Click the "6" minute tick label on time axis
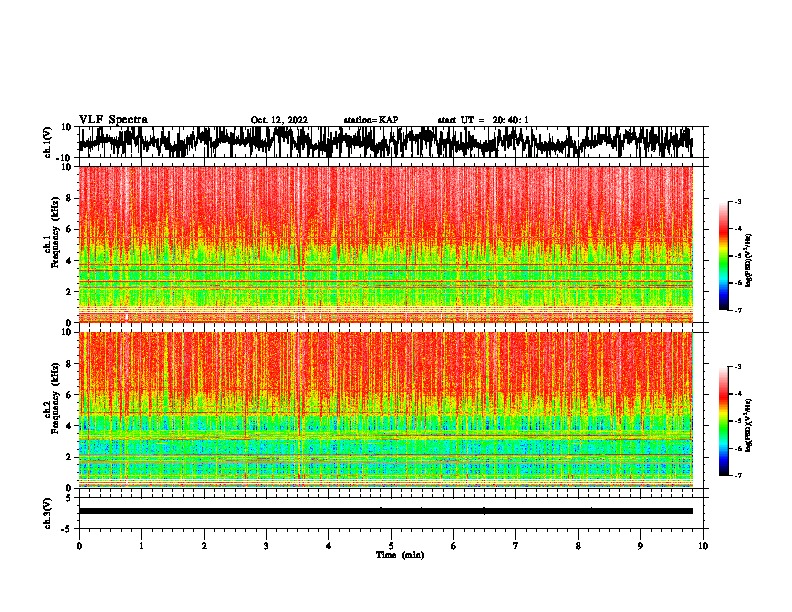 454,546
